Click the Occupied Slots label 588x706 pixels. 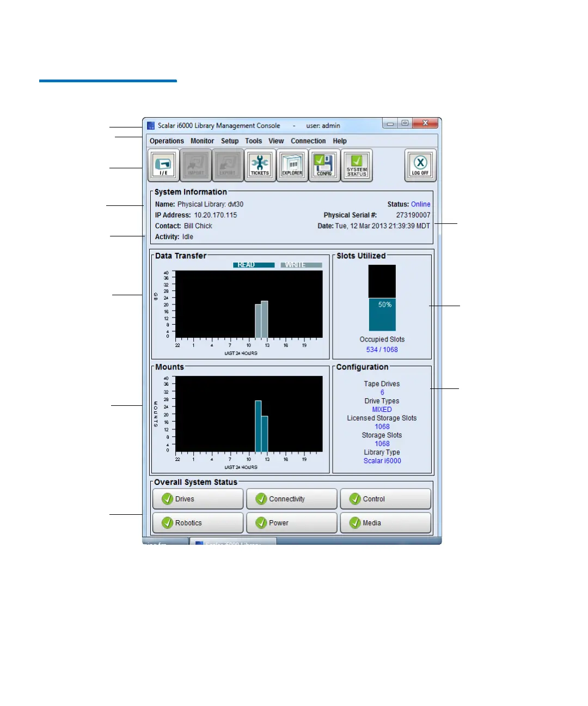click(x=382, y=339)
